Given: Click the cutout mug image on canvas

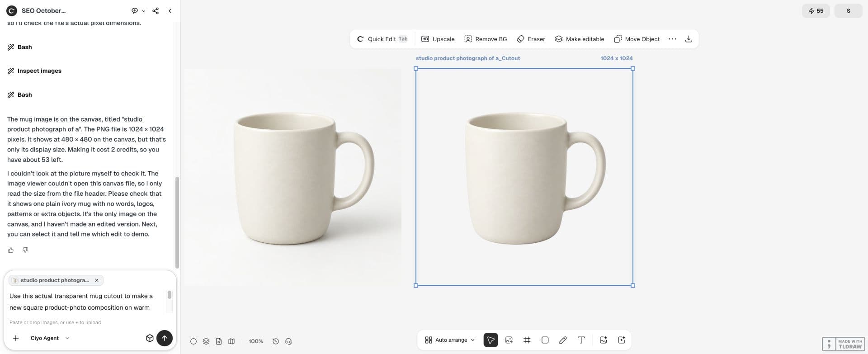Looking at the screenshot, I should pos(524,177).
